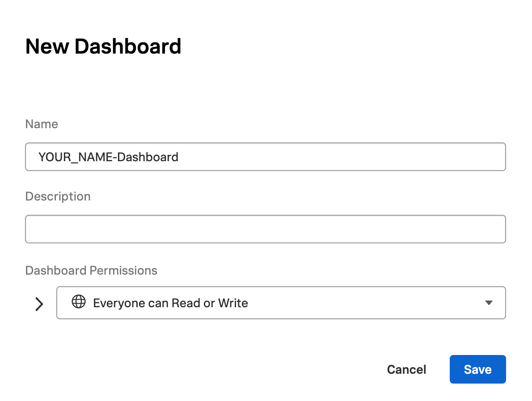532x401 pixels.
Task: Save the new dashboard
Action: tap(477, 369)
